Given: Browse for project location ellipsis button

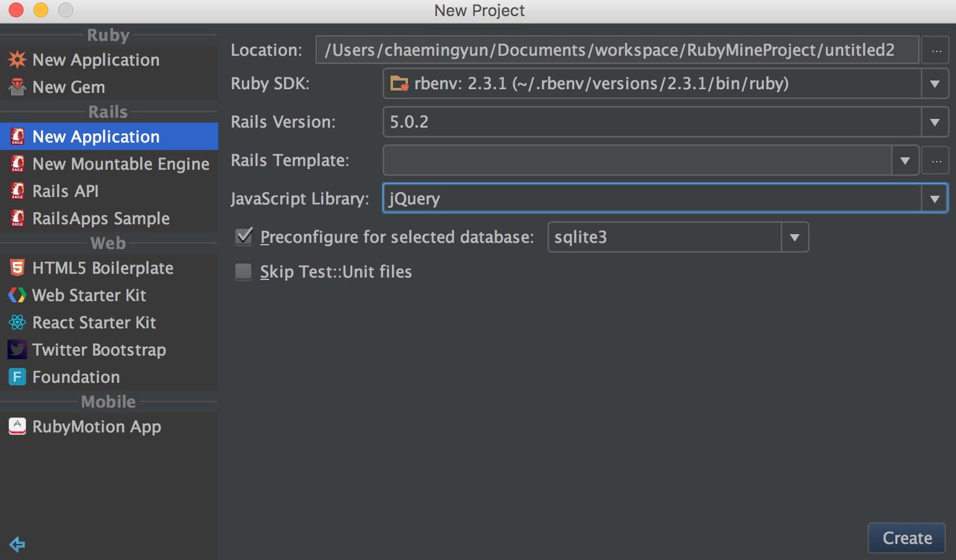Looking at the screenshot, I should pos(936,50).
